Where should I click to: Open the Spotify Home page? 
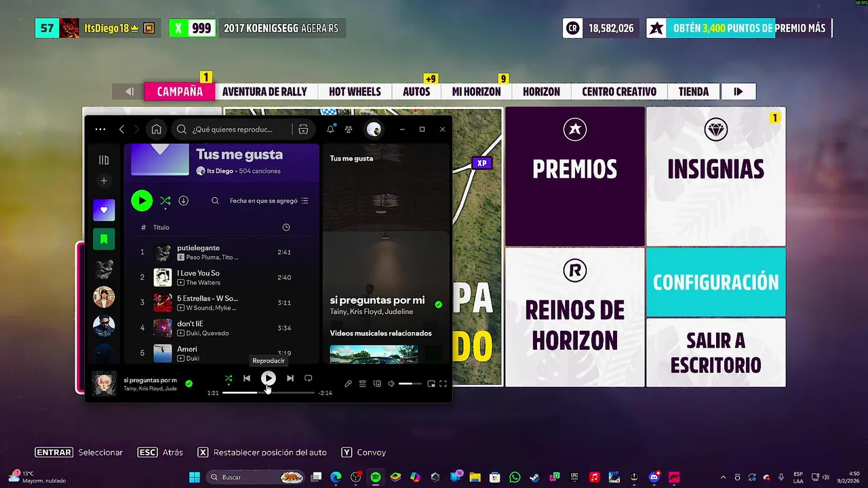(x=157, y=129)
